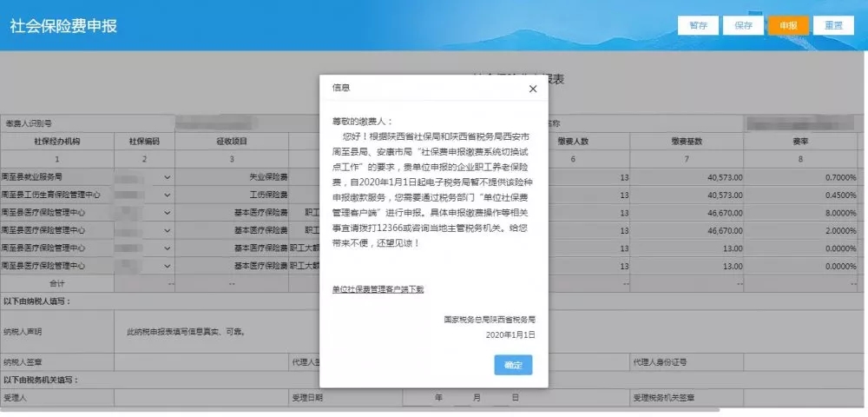868x417 pixels.
Task: Open 社保编码 dropdown in the 8.0000% rate row
Action: coord(168,213)
